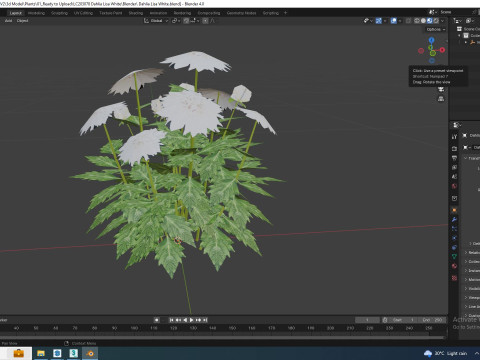Switch to rendered viewport shading
This screenshot has height=360, width=480.
coord(436,21)
